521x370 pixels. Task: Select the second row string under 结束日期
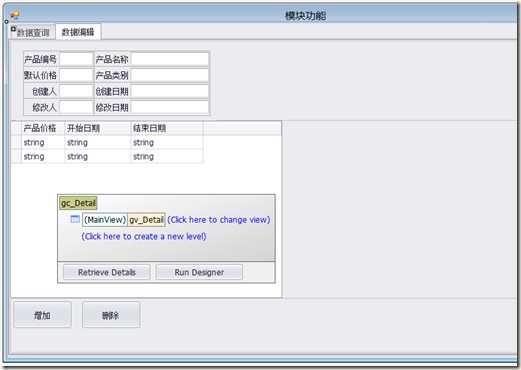[143, 157]
